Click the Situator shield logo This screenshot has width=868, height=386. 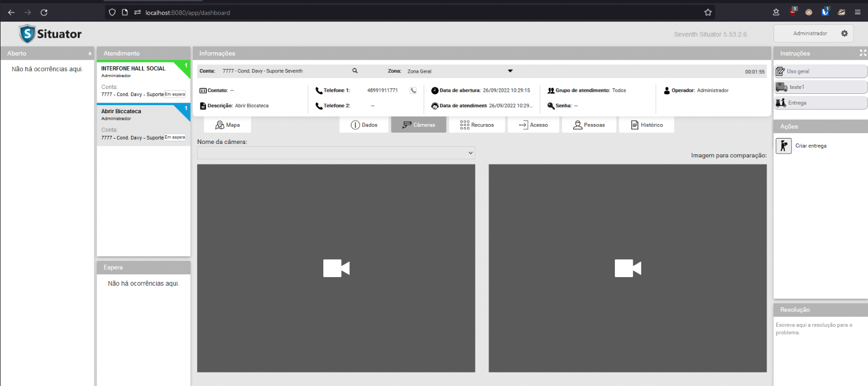[27, 34]
